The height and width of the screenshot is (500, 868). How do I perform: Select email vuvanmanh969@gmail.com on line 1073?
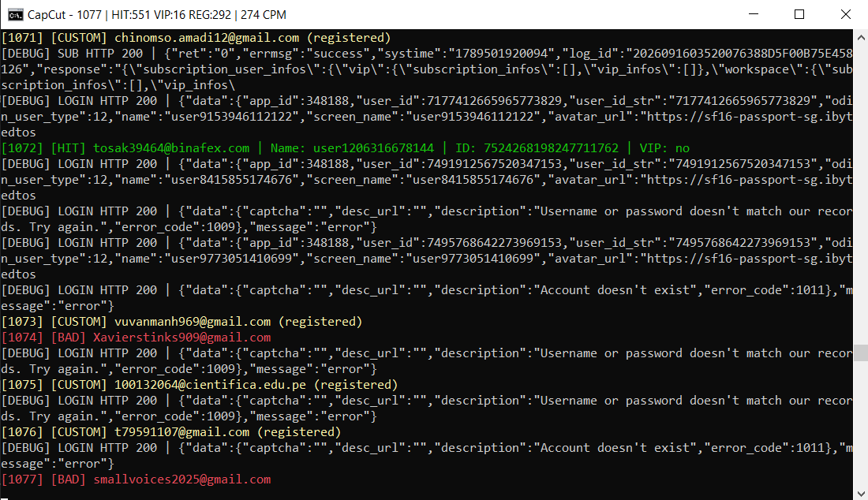click(193, 322)
